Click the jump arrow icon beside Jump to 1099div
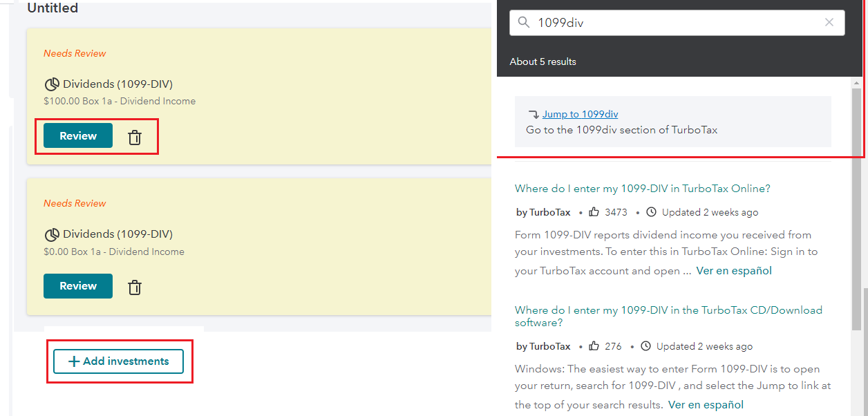The image size is (868, 416). [534, 114]
